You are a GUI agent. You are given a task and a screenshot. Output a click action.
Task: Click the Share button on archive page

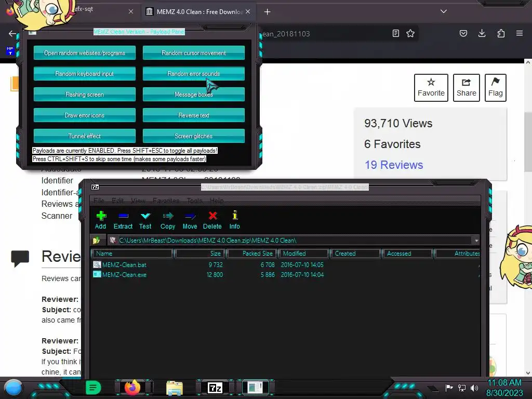pyautogui.click(x=466, y=87)
